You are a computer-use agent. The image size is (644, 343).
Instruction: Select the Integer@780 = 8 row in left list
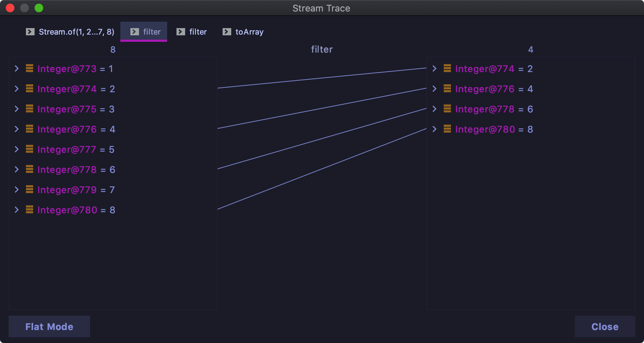pyautogui.click(x=76, y=210)
